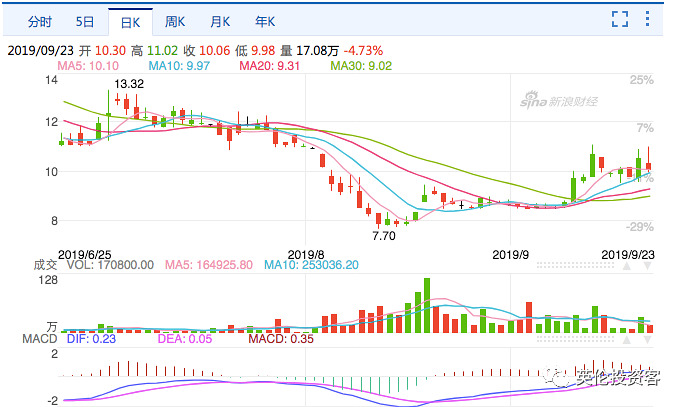Click the fullscreen expand icon

coord(620,19)
